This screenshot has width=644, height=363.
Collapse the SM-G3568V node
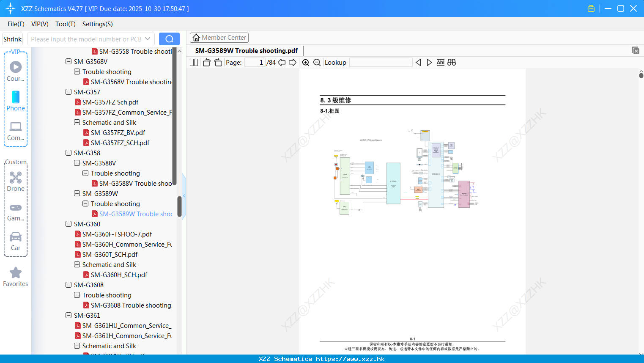(x=69, y=61)
